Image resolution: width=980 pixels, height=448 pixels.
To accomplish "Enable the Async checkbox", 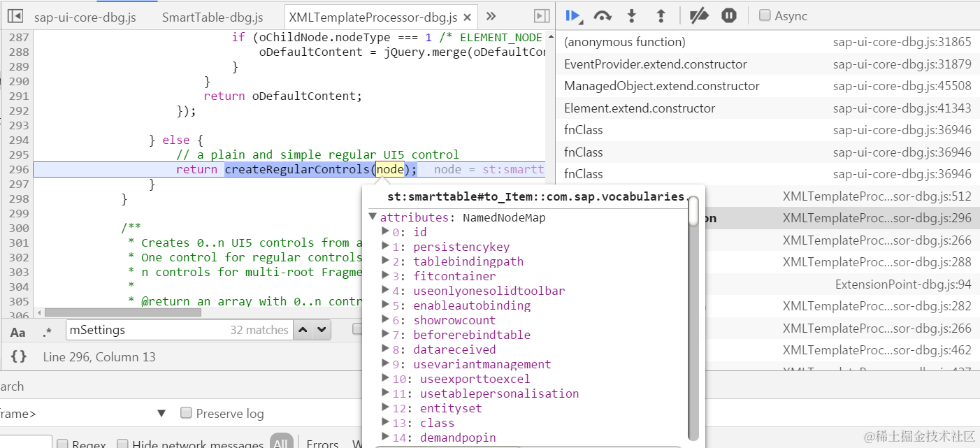I will pos(765,15).
